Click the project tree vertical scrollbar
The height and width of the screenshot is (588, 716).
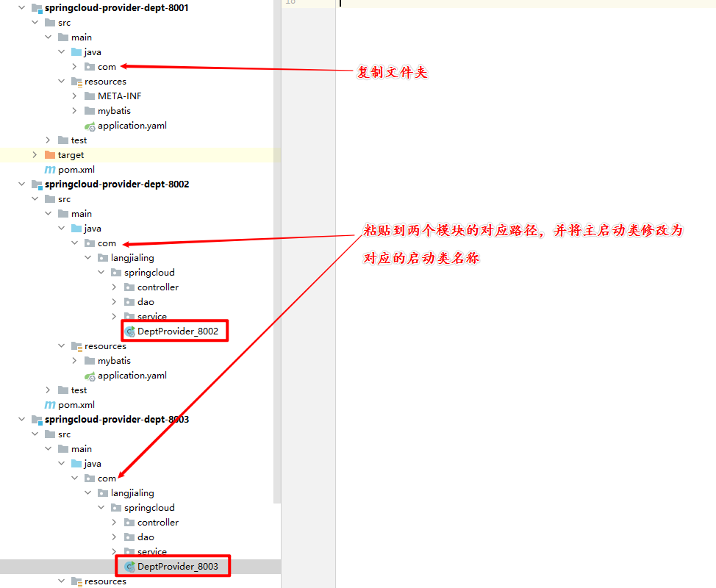click(x=277, y=251)
